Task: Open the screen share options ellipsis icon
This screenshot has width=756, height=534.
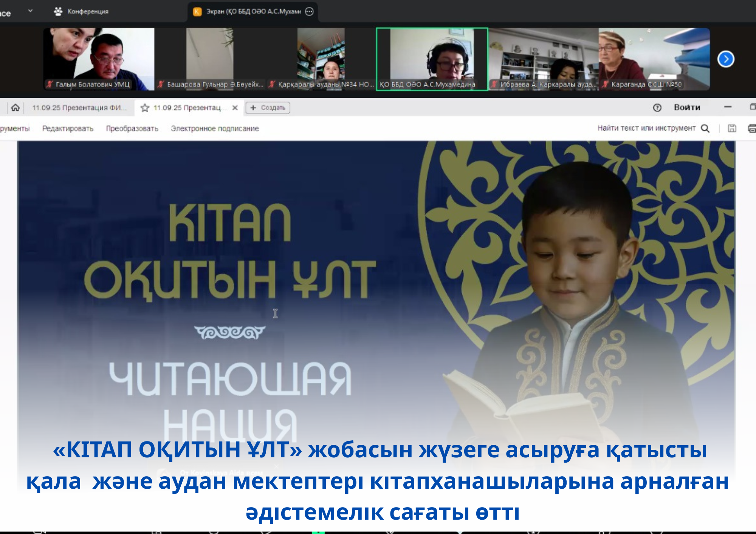Action: [309, 12]
